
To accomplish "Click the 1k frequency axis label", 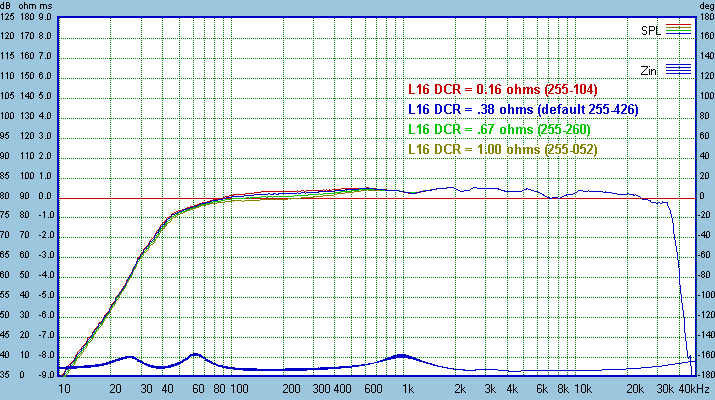I will point(408,389).
